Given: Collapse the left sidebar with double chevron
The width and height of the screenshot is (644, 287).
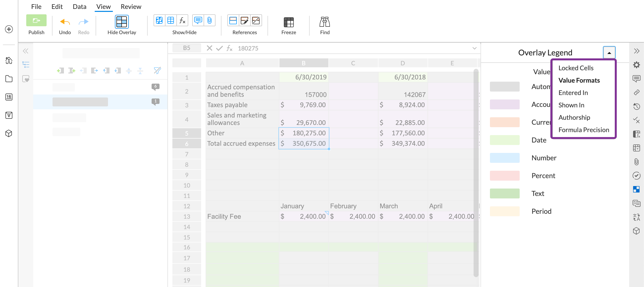Looking at the screenshot, I should [x=26, y=51].
